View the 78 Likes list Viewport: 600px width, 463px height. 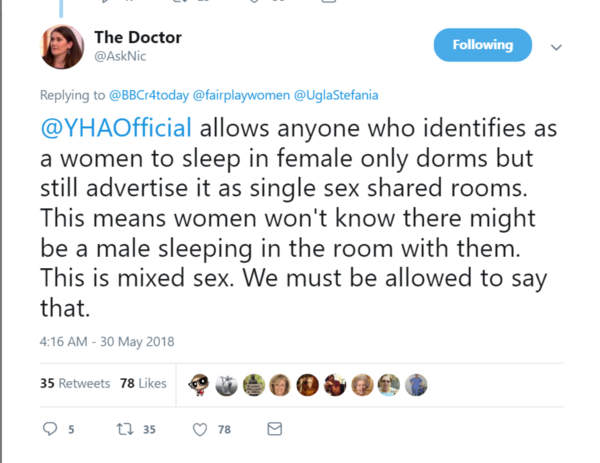[142, 383]
